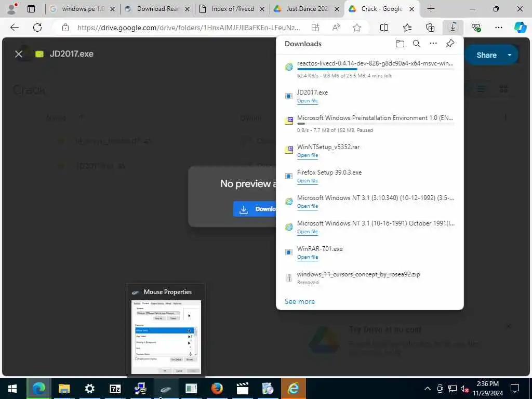Click the Share button in Drive
The image size is (532, 399).
[486, 55]
